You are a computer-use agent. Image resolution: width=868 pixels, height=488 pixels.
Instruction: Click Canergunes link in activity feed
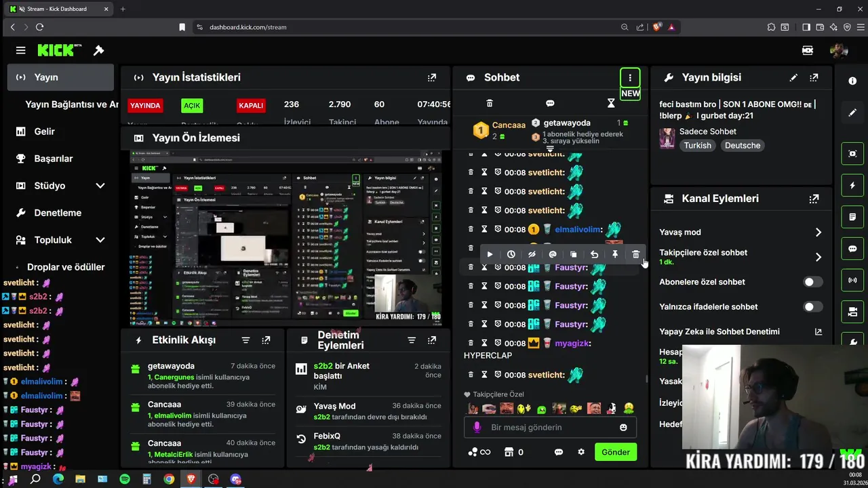tap(174, 377)
